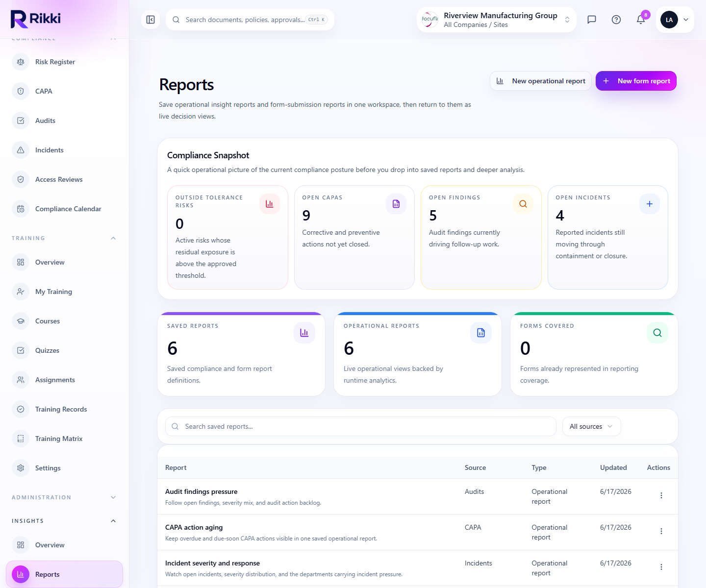Viewport: 706px width, 588px height.
Task: Click the Compliance Snapshot heading
Action: [x=208, y=155]
